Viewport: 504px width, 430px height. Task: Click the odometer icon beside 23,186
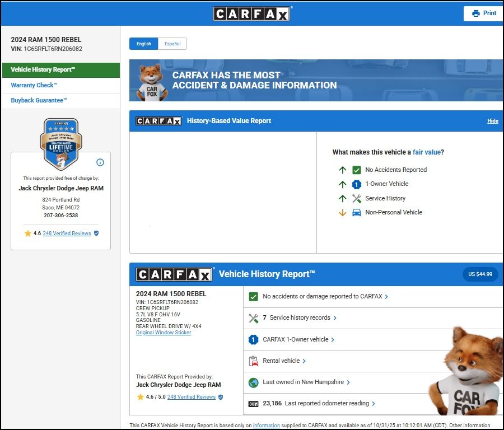(x=253, y=404)
